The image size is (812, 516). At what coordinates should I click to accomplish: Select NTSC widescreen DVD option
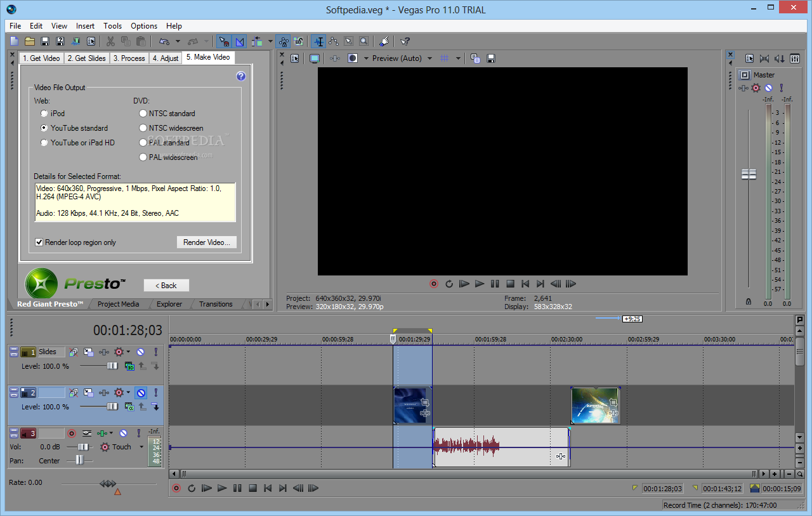(x=143, y=128)
